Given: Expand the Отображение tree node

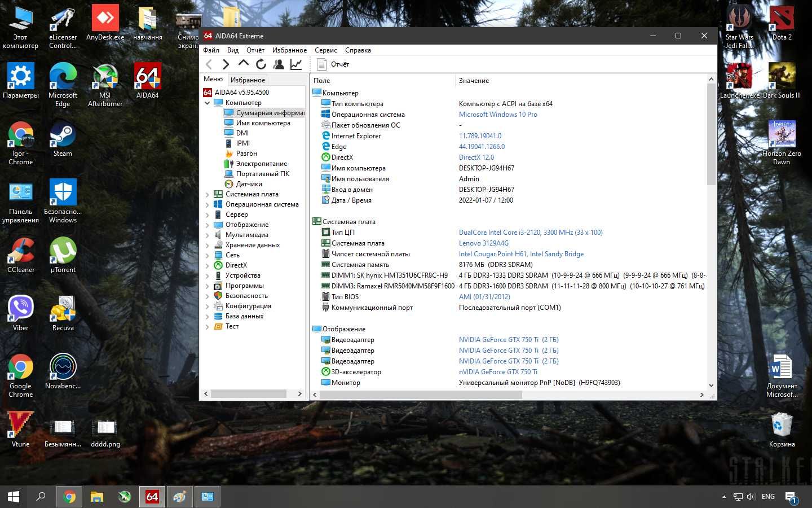Looking at the screenshot, I should (207, 225).
